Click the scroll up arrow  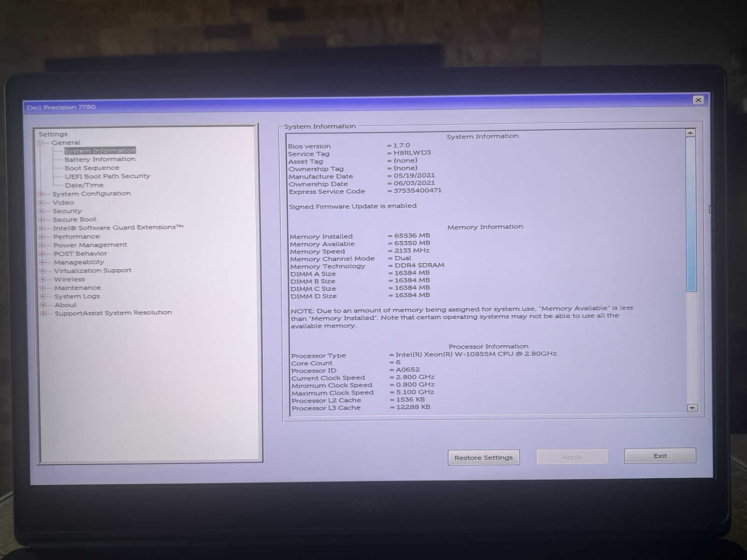click(x=690, y=133)
